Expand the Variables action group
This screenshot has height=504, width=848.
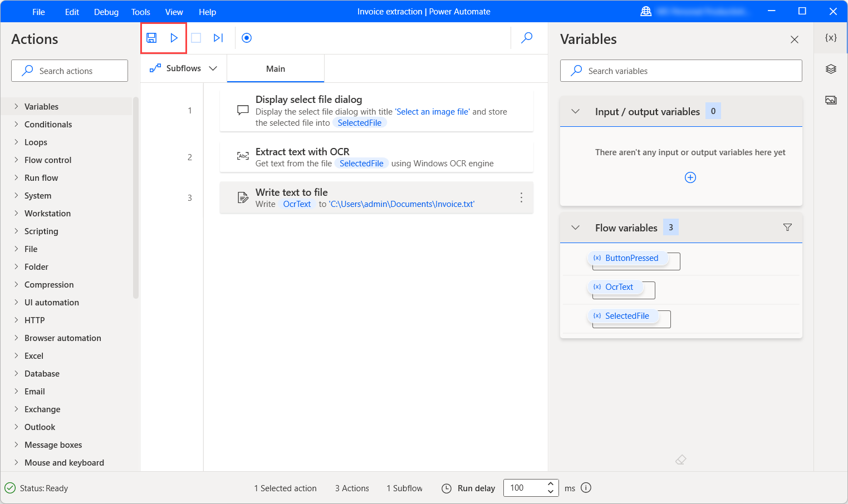pos(16,106)
